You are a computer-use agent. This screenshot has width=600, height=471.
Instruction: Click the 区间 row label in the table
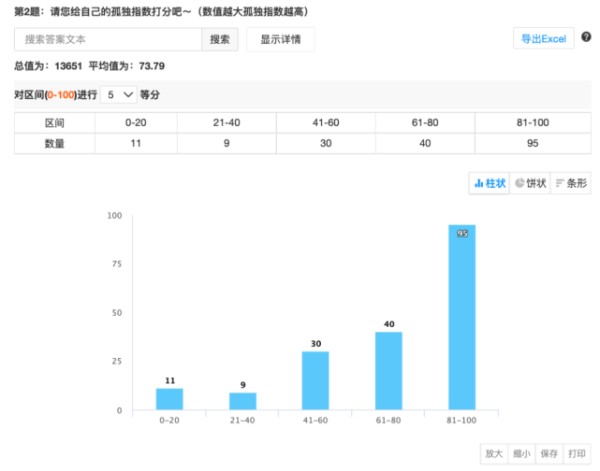coord(54,123)
